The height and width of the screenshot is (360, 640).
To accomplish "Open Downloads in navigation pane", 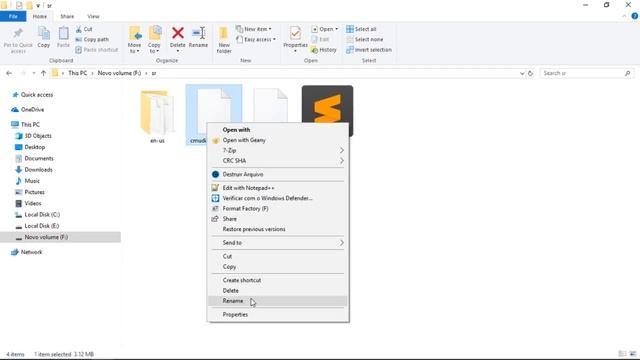I will (x=38, y=170).
